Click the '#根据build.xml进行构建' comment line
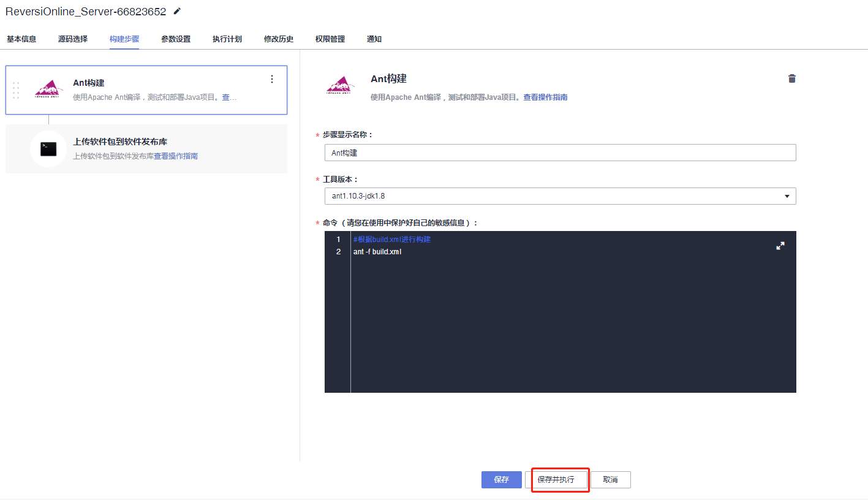Screen dimensions: 868x500 click(x=392, y=240)
